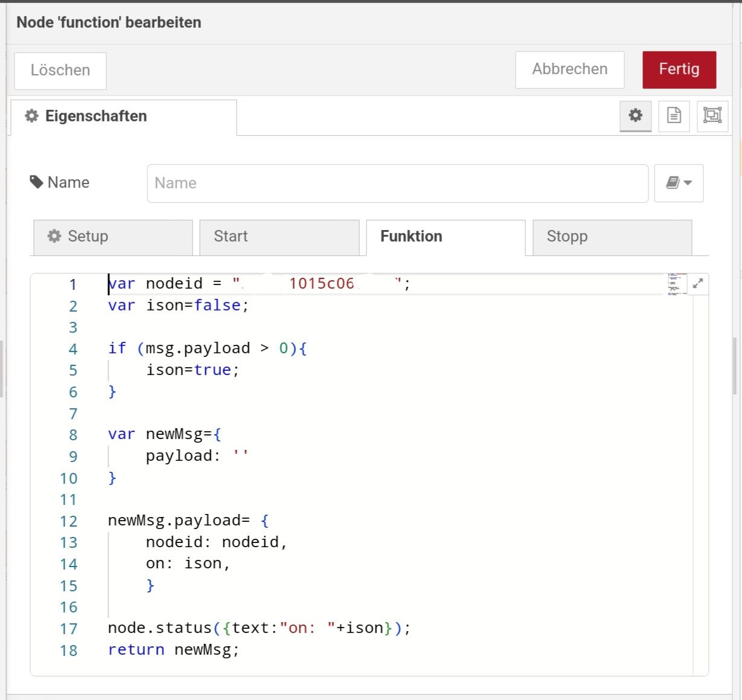742x700 pixels.
Task: Click the 'newMsg.payload= {' line
Action: point(188,520)
